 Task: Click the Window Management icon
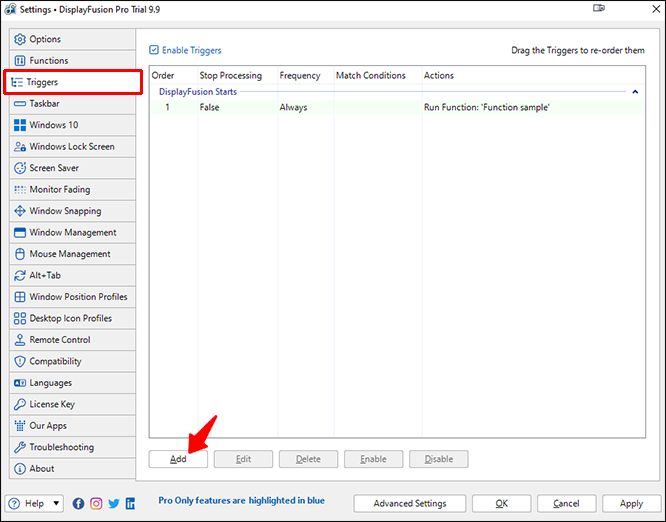coord(20,233)
